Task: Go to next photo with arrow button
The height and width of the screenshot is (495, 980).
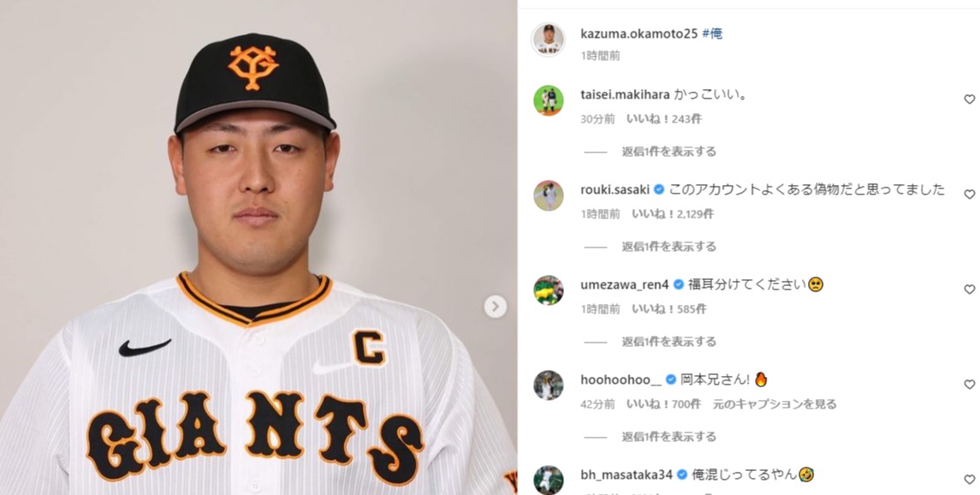Action: 495,307
